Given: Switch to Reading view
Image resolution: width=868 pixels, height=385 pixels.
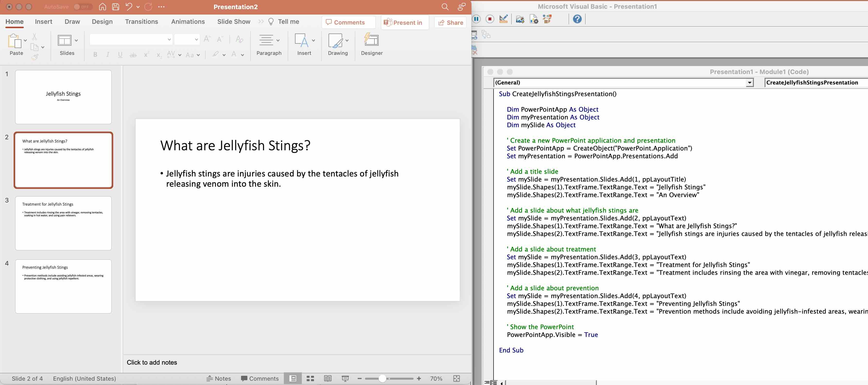Looking at the screenshot, I should coord(328,378).
